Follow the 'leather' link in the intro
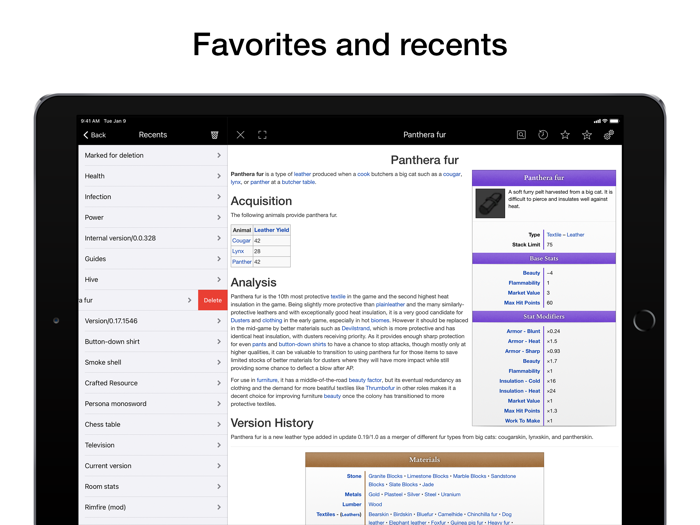Screen dimensions: 700x525 [x=302, y=174]
